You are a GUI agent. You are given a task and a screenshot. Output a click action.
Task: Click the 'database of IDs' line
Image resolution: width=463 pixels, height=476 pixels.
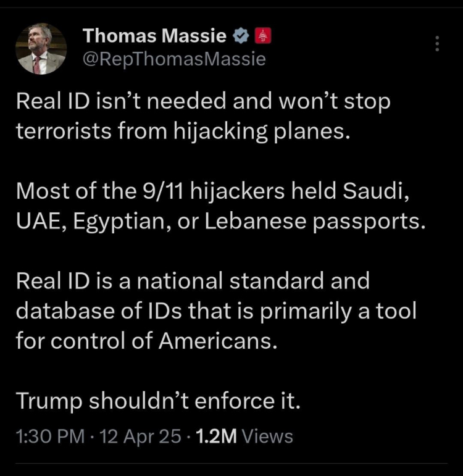point(216,311)
